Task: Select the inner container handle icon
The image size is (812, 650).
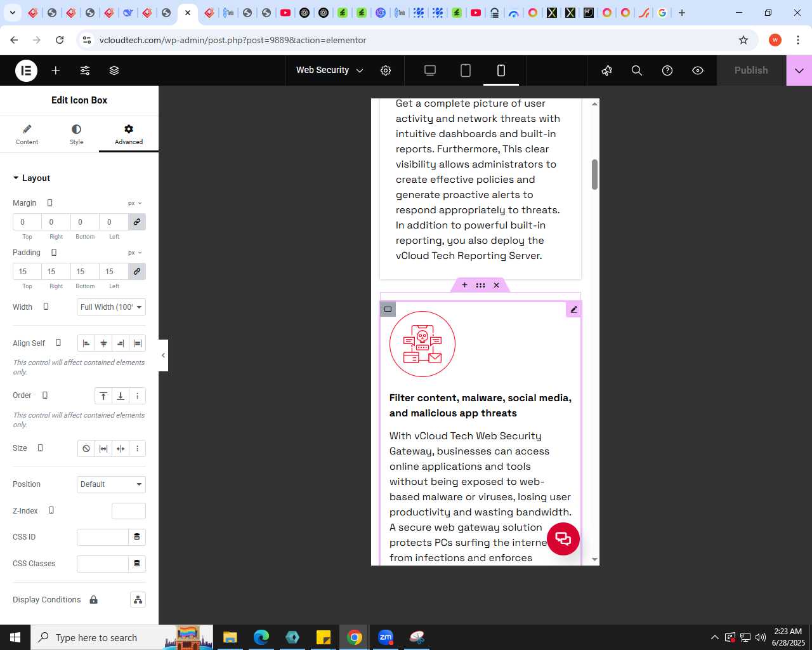Action: [388, 309]
